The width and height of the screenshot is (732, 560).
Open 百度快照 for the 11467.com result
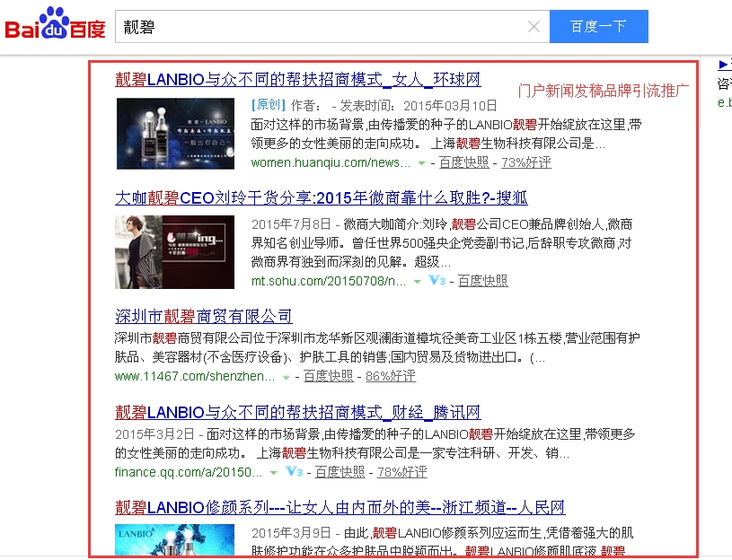(328, 376)
